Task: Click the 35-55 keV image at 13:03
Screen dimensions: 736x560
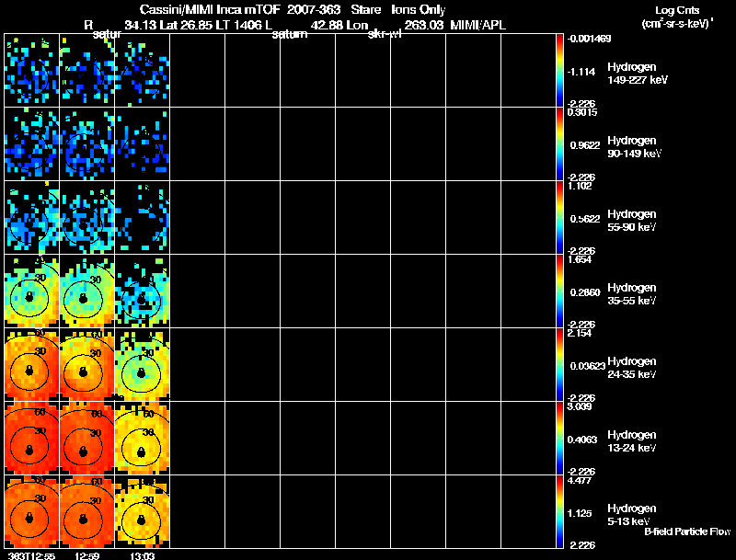Action: point(143,291)
